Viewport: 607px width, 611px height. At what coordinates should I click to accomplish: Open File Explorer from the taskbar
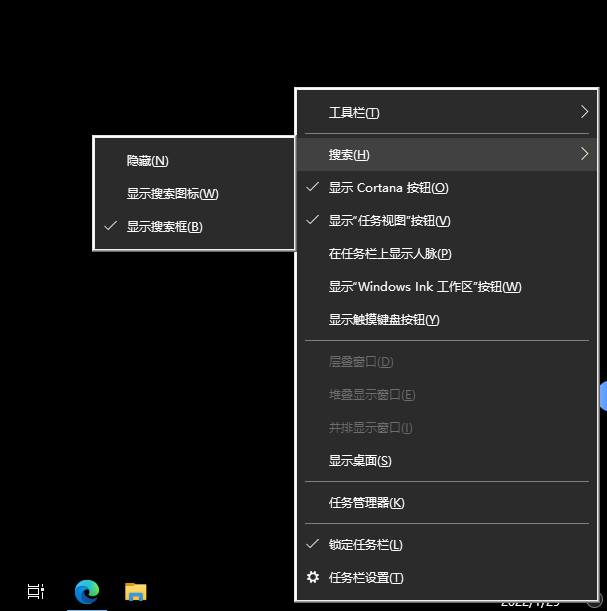click(136, 592)
